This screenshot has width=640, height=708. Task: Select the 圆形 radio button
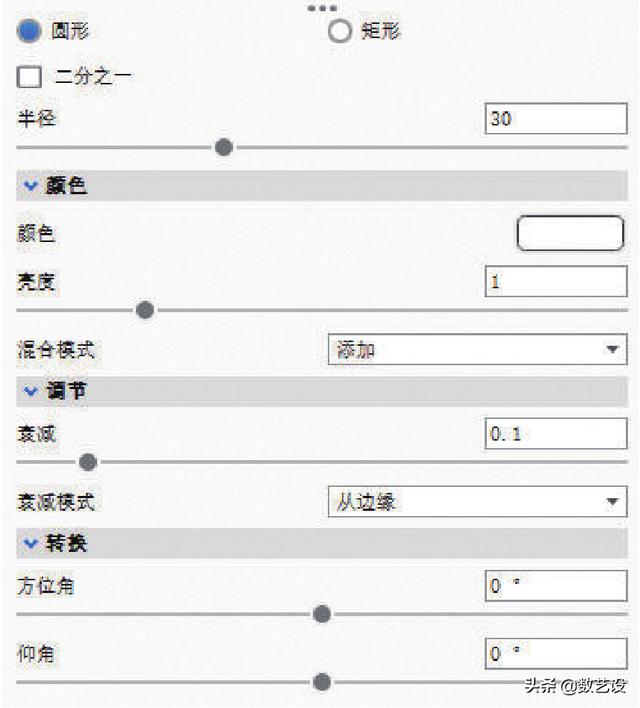click(29, 31)
